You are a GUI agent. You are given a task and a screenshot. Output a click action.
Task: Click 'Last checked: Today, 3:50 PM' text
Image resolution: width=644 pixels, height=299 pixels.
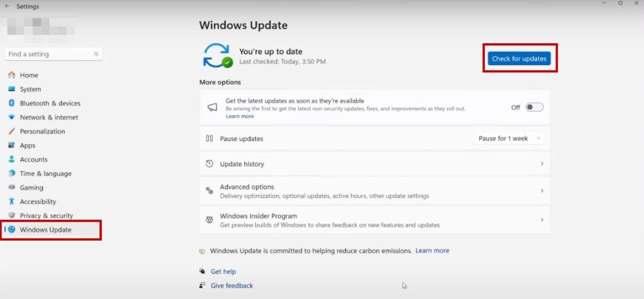[282, 62]
